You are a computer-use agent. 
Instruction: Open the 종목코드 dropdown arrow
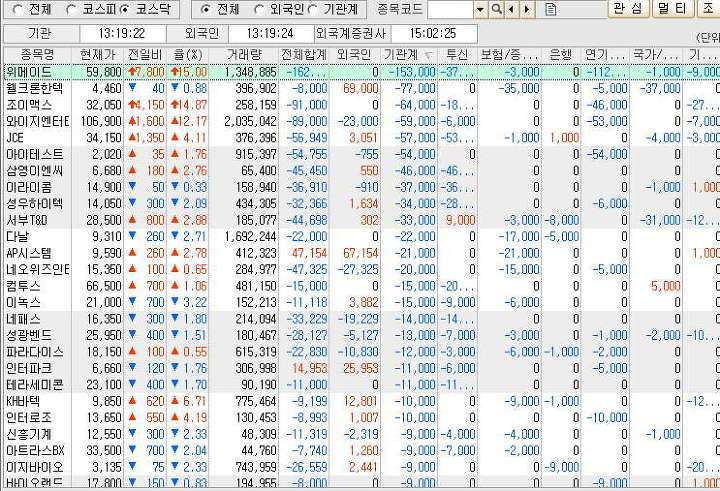click(480, 9)
